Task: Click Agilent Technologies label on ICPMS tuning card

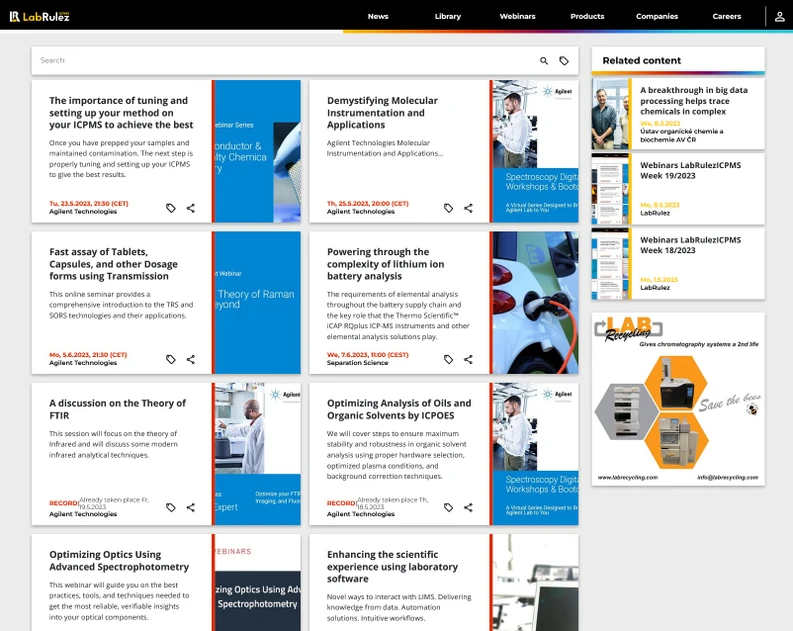Action: (x=83, y=211)
